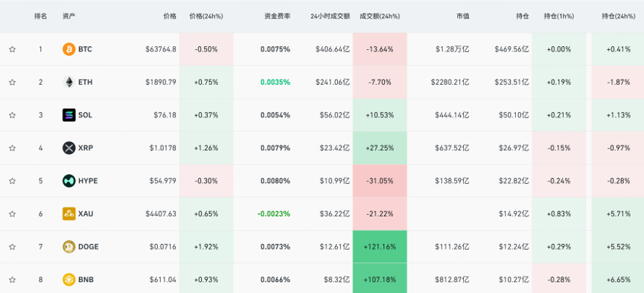Click BTC price $63764.8
Screen dimensions: 644x293
(x=161, y=49)
